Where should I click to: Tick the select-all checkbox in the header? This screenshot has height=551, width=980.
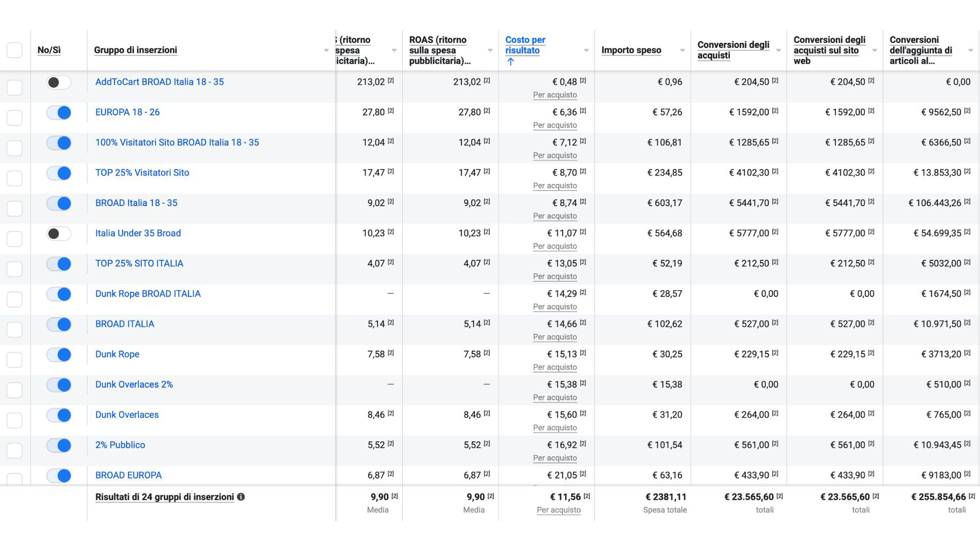[14, 50]
